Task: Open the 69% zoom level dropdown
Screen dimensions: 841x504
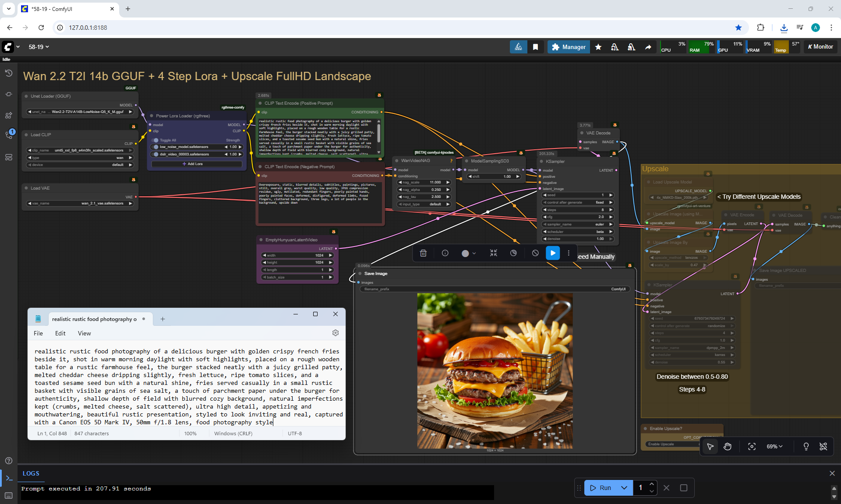Action: [774, 446]
